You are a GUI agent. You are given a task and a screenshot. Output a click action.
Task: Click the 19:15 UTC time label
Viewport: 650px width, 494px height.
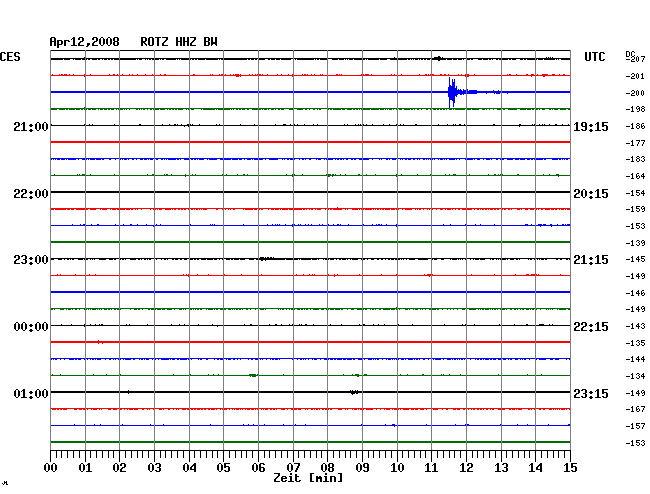[591, 127]
